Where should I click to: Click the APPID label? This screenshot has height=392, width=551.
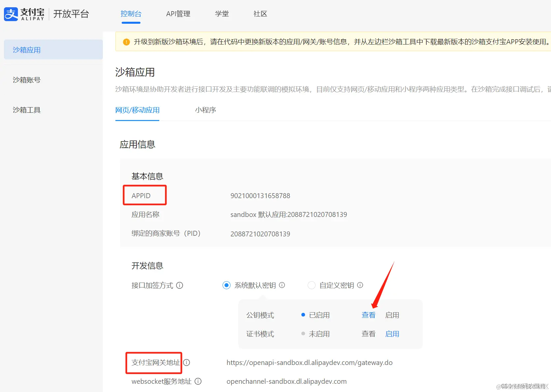(141, 196)
